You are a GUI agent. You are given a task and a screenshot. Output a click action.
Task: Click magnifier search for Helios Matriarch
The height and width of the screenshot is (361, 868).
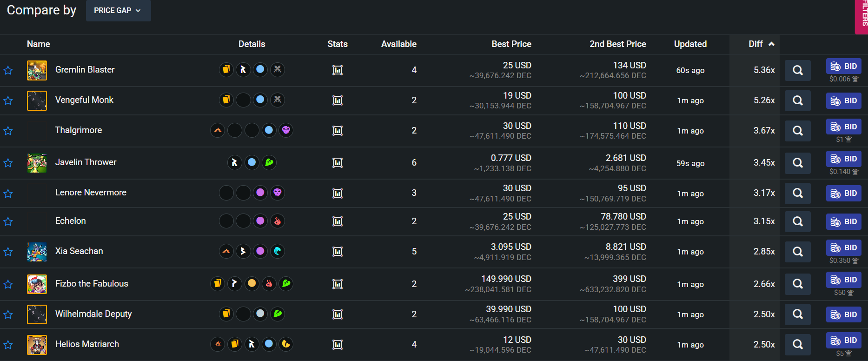797,344
